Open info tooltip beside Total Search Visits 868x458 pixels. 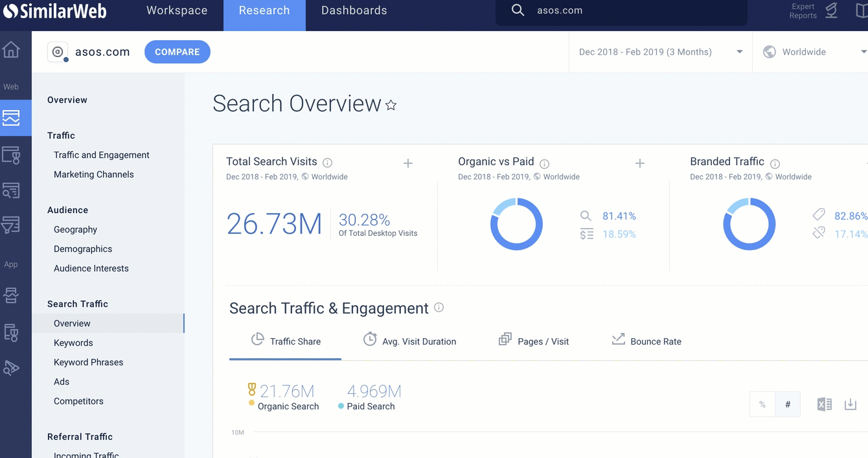click(x=328, y=163)
